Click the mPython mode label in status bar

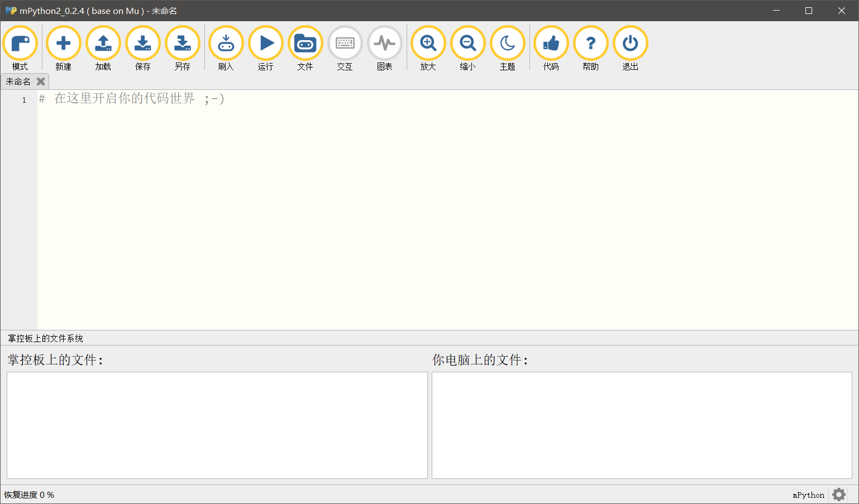(808, 495)
